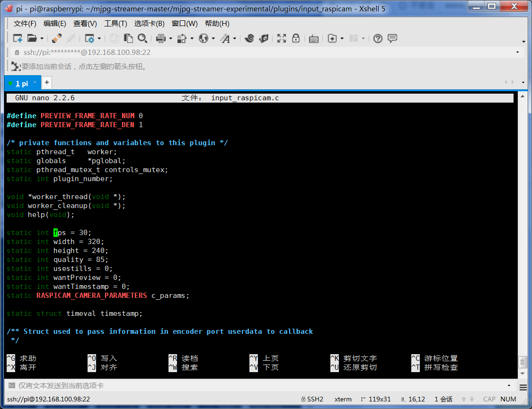Click the '1 会话' status bar entry
Viewport: 532px width, 409px height.
pyautogui.click(x=443, y=399)
